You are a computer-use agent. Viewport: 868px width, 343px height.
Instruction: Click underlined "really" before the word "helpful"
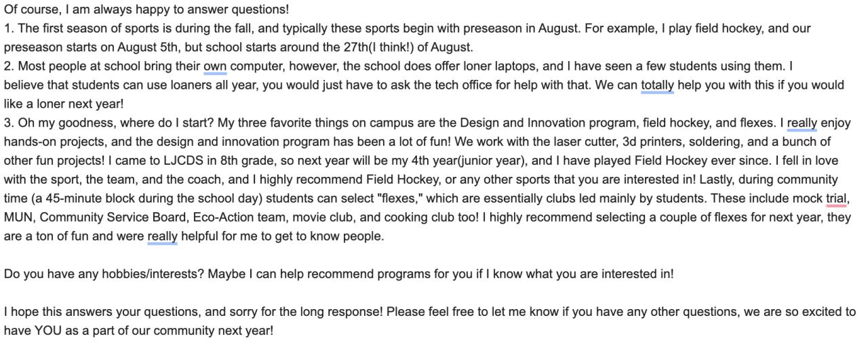tap(162, 237)
